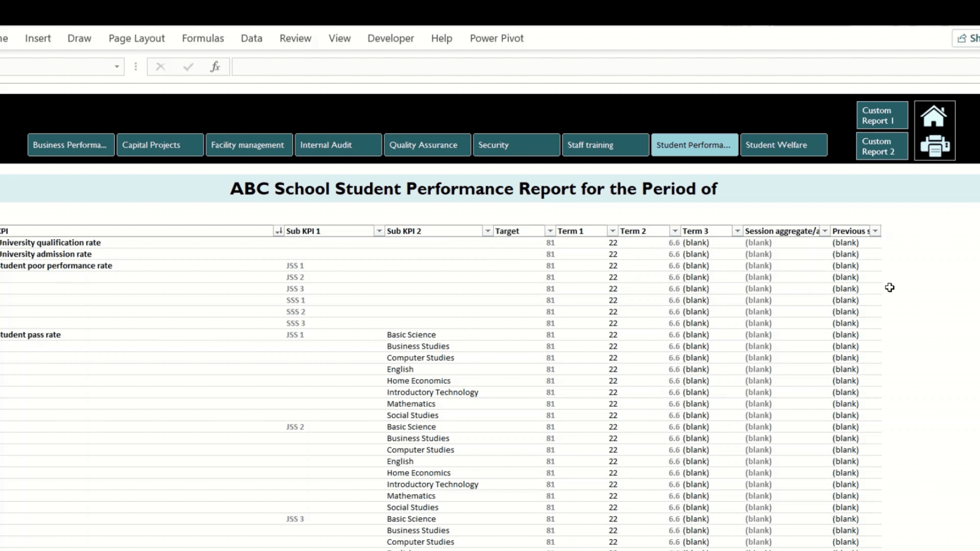Select the 'JSS 3' cell beside Basic Science
The height and width of the screenshot is (551, 980).
click(x=295, y=519)
